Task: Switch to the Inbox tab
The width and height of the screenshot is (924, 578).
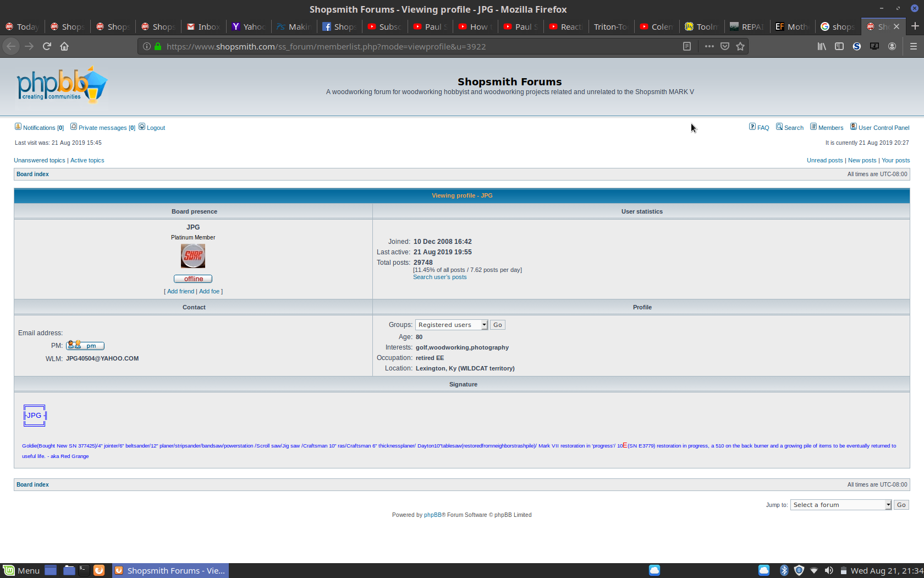Action: pyautogui.click(x=204, y=26)
